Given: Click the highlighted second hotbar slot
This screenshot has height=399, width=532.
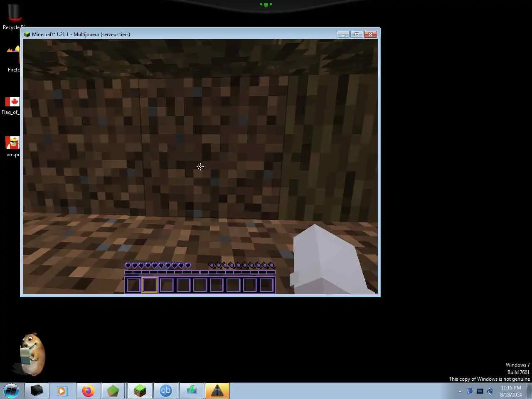Looking at the screenshot, I should [150, 285].
